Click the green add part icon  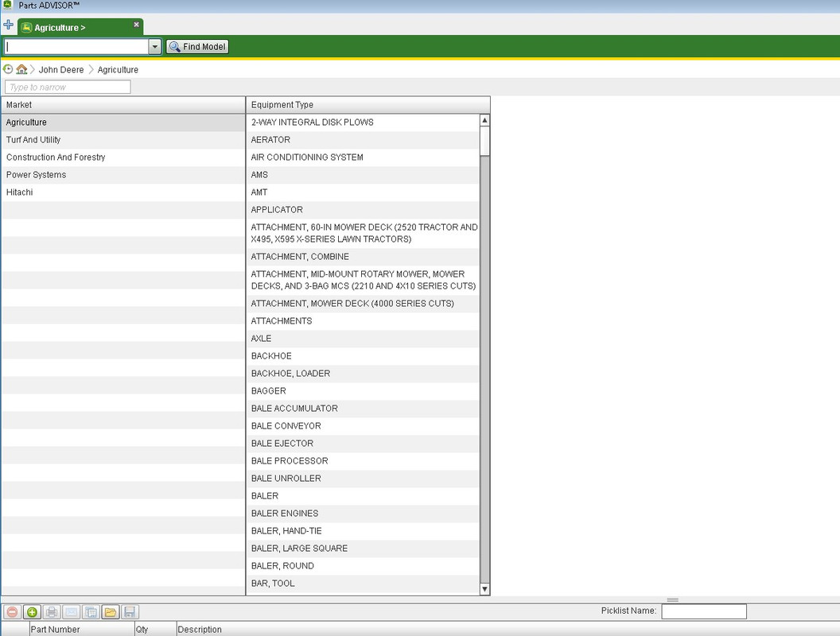32,612
